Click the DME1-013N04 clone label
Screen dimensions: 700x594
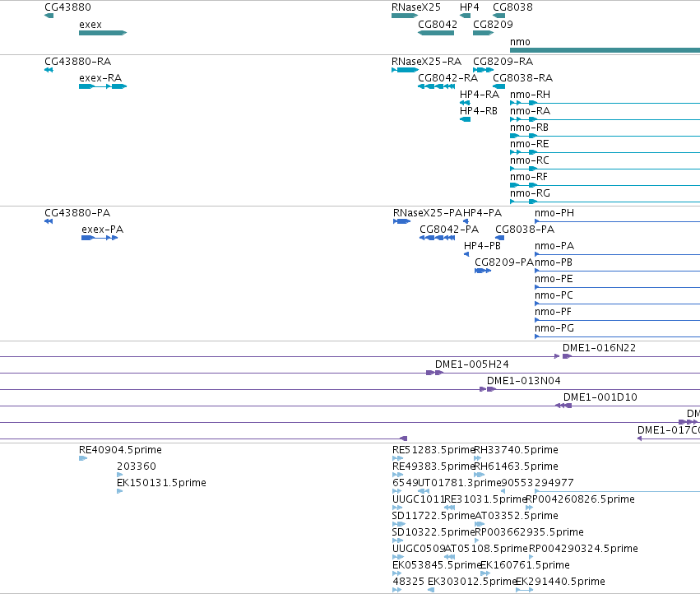click(x=524, y=381)
